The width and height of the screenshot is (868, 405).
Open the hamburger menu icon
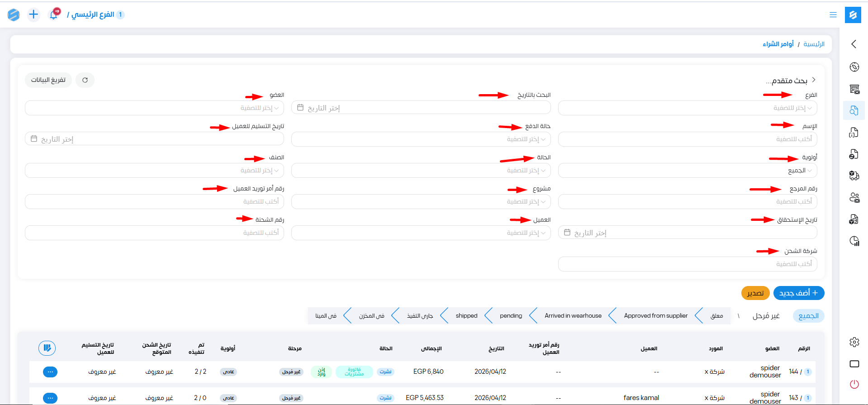(833, 15)
